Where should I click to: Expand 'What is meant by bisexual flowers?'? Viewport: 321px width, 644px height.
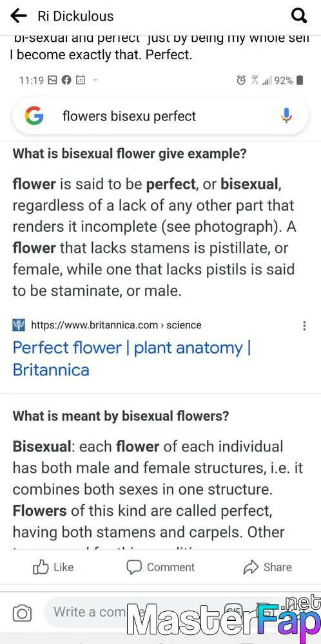click(x=121, y=416)
